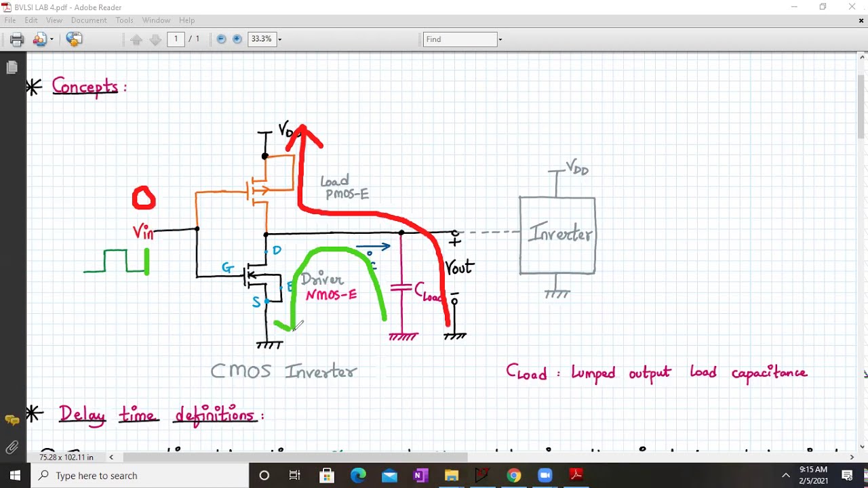
Task: Open Zoom from the taskbar
Action: 545,475
